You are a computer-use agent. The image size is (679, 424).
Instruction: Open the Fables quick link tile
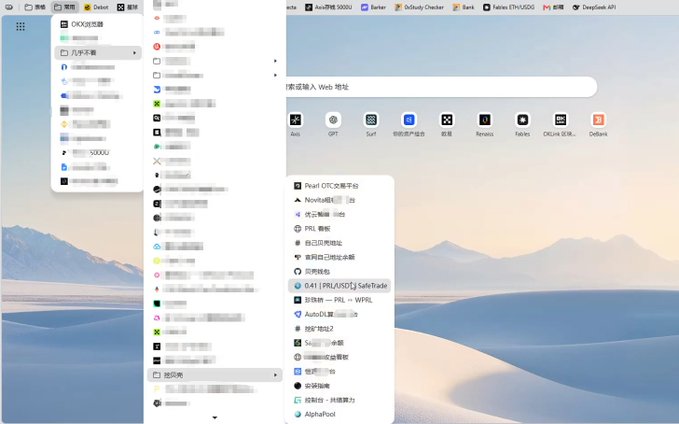tap(522, 120)
